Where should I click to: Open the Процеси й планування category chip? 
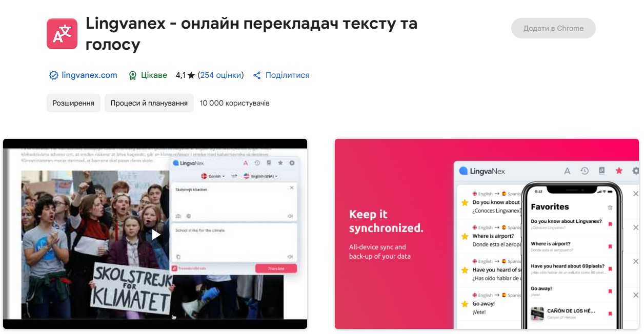click(149, 103)
